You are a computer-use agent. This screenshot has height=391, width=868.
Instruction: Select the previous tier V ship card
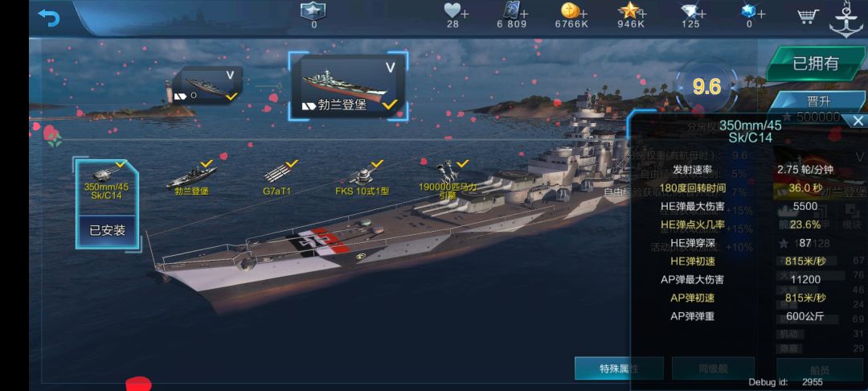(207, 86)
